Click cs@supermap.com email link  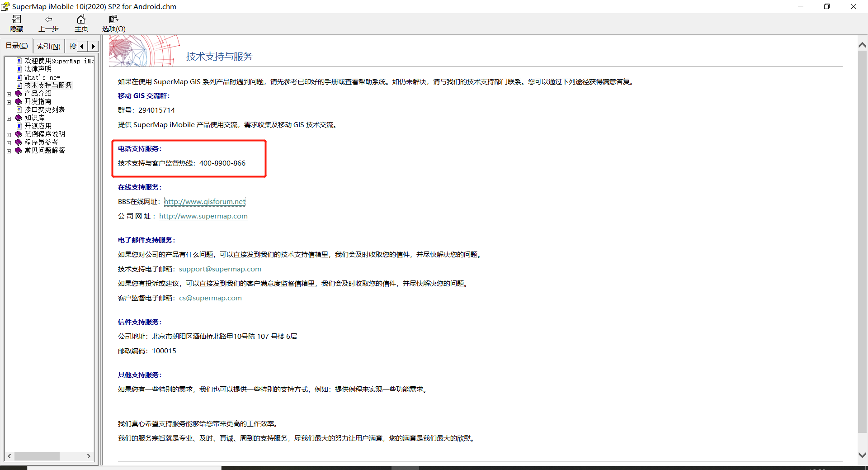pos(210,298)
